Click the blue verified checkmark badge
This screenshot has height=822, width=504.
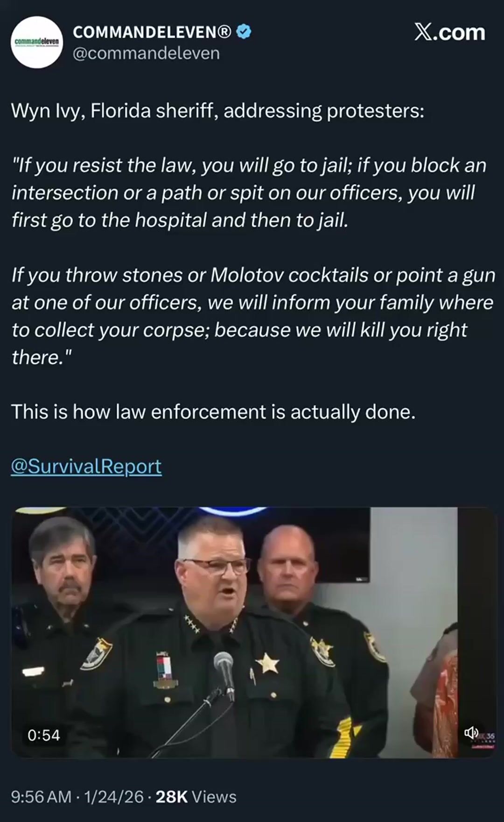(x=244, y=32)
